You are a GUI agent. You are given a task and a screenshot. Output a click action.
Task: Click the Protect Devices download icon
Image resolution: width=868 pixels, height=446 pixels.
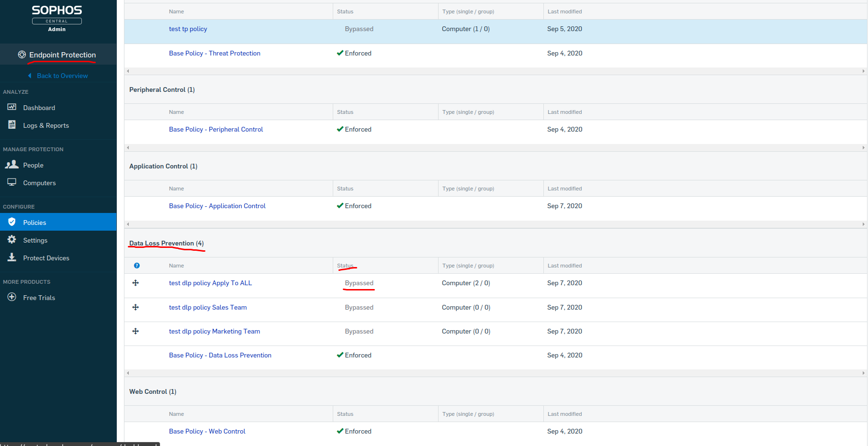click(x=12, y=257)
